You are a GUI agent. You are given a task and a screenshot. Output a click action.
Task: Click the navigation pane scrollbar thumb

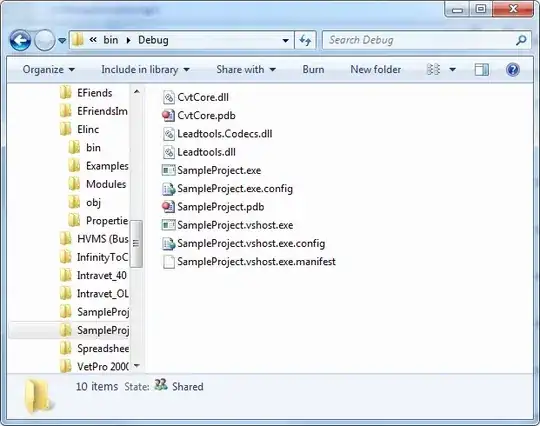click(x=136, y=243)
